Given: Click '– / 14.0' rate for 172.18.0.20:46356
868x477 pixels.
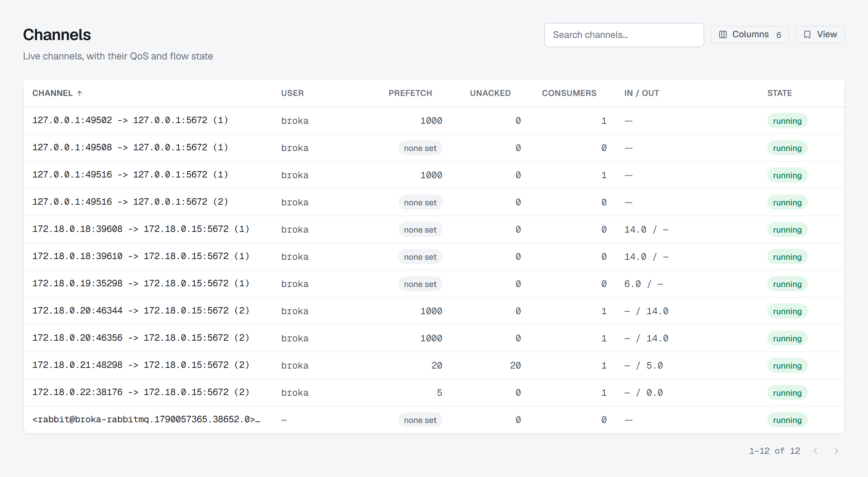Looking at the screenshot, I should 646,339.
